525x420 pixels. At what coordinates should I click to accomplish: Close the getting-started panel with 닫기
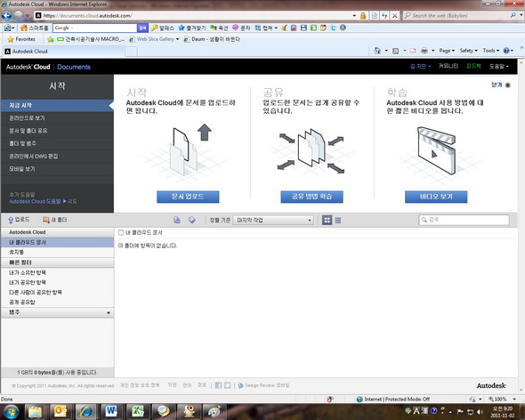(501, 85)
